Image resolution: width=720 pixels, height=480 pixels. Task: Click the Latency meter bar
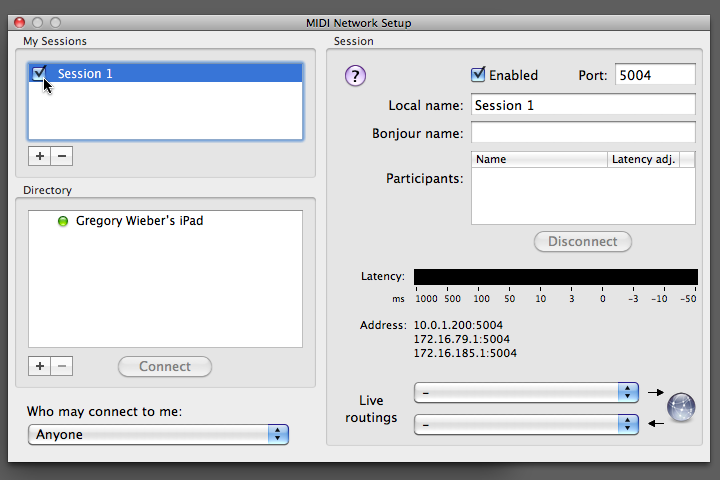[555, 277]
